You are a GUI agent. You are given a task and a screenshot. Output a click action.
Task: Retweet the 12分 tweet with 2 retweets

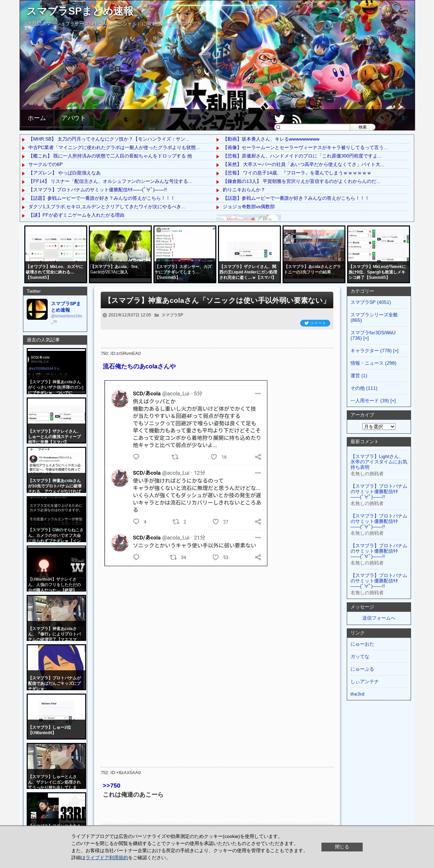(176, 522)
